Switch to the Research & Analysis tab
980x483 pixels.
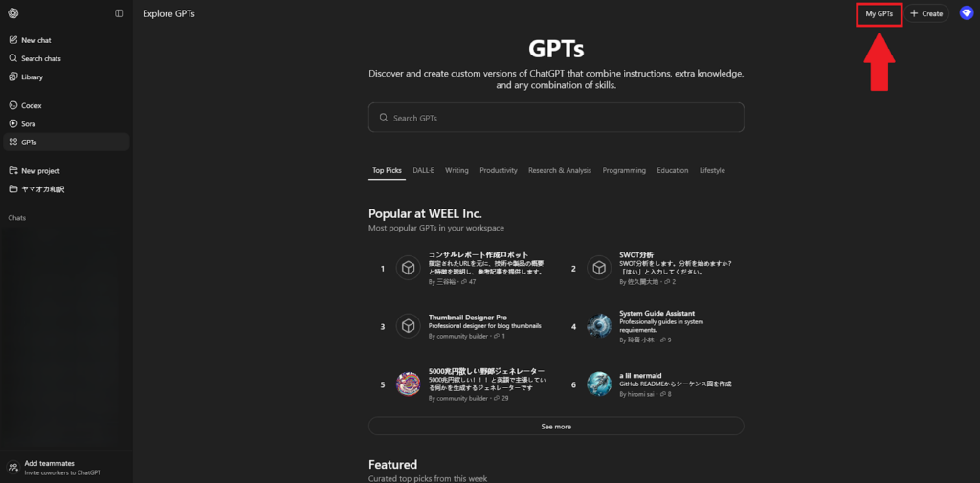pyautogui.click(x=559, y=170)
